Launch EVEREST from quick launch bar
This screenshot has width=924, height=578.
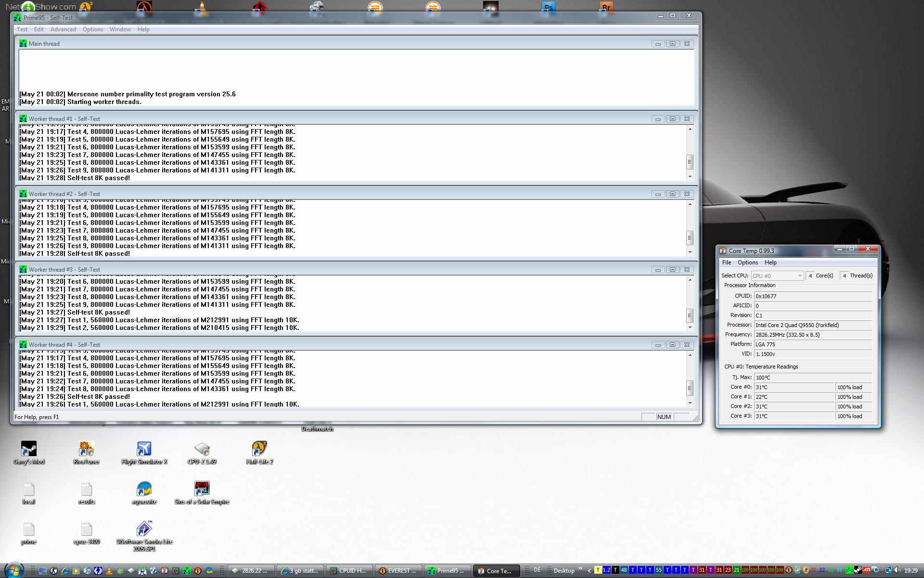198,571
